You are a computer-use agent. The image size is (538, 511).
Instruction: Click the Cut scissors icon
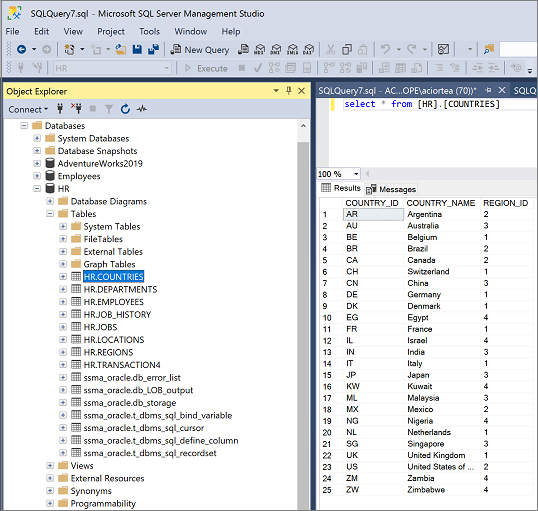pyautogui.click(x=330, y=50)
